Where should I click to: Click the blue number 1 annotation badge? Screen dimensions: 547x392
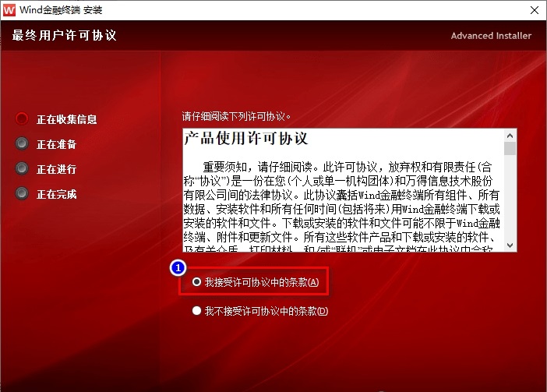click(178, 267)
